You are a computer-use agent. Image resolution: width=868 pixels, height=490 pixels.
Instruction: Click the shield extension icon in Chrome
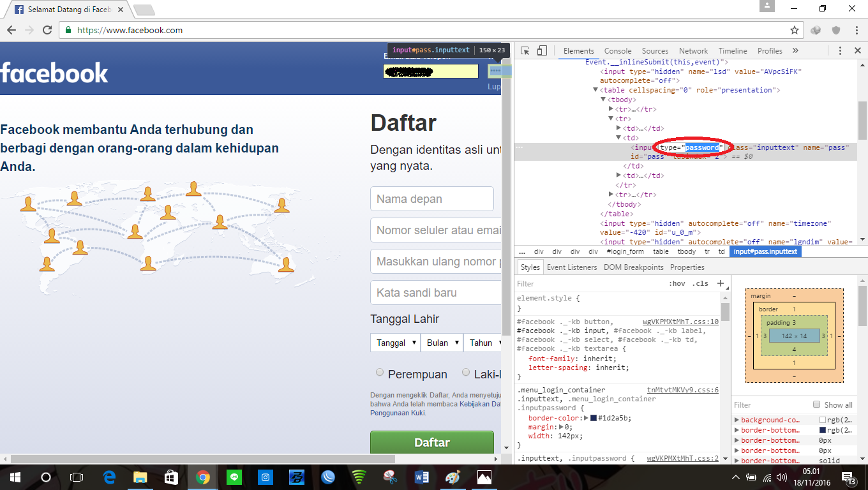[835, 30]
